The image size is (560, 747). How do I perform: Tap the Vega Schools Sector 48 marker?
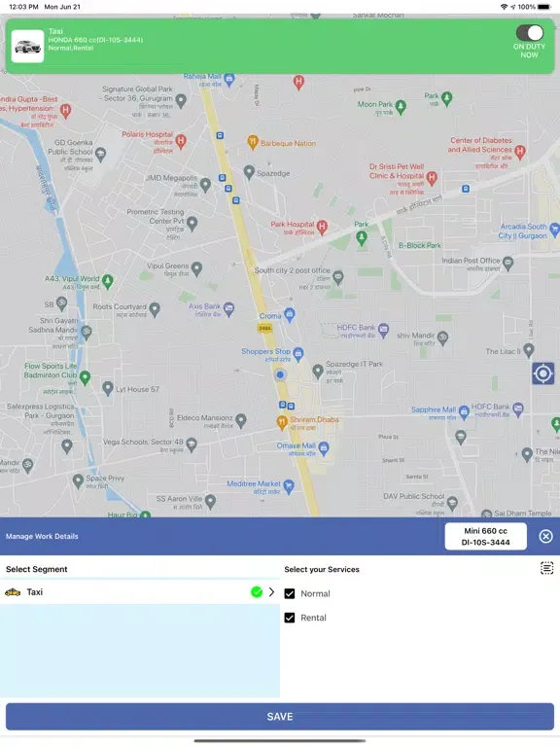pyautogui.click(x=192, y=444)
